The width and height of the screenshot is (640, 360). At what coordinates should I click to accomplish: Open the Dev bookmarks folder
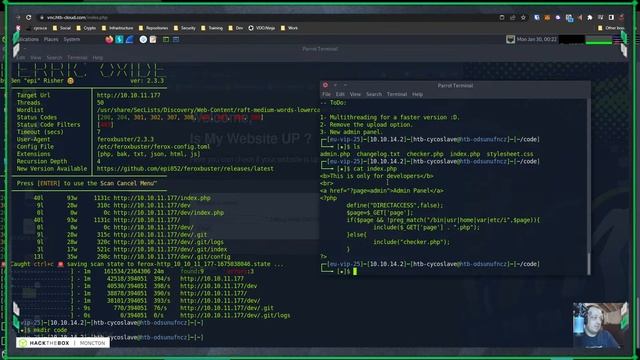[x=236, y=28]
